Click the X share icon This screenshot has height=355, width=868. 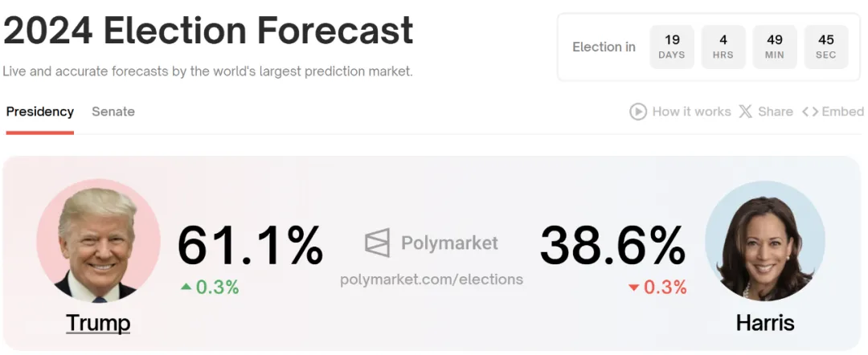tap(745, 112)
